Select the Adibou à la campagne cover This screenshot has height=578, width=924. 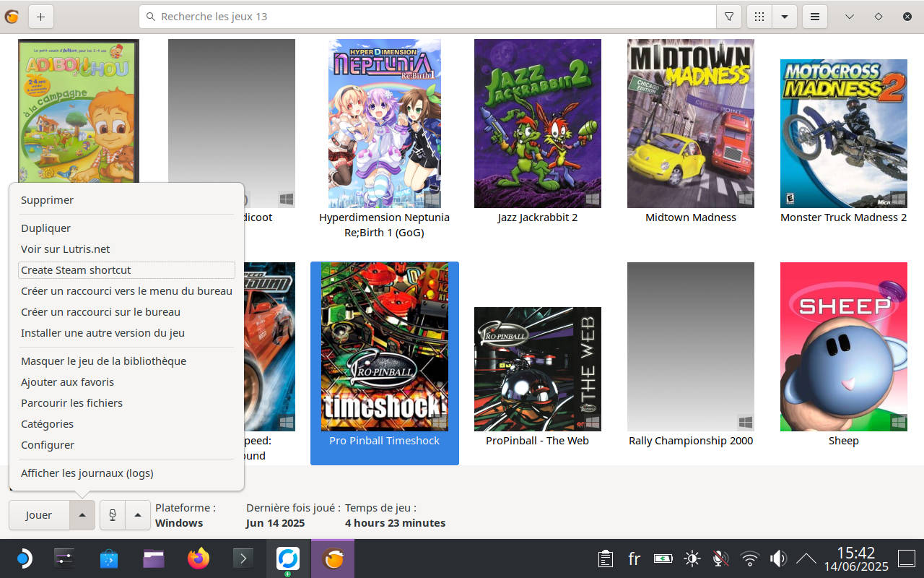tap(78, 111)
